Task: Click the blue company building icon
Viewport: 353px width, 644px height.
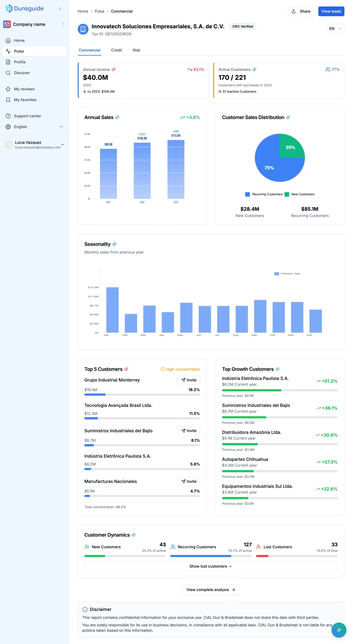Action: 83,29
